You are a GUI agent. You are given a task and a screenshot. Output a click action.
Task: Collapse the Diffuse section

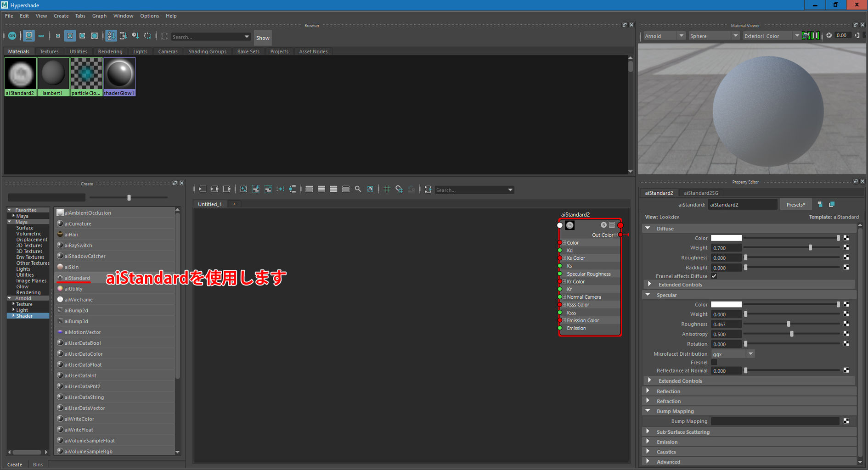(x=648, y=228)
